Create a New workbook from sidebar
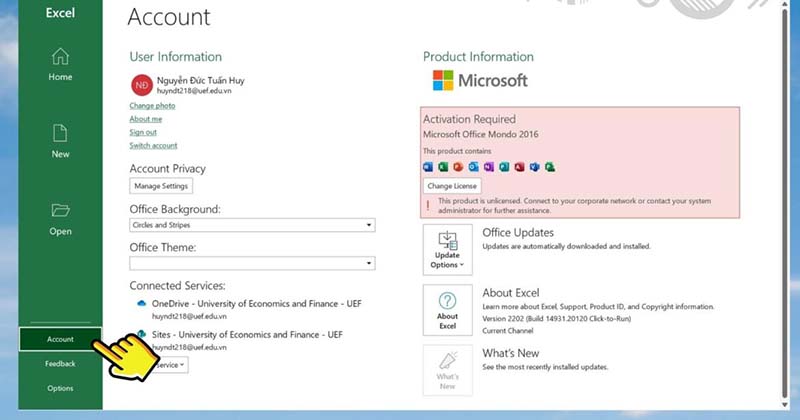The image size is (800, 420). pos(60,141)
